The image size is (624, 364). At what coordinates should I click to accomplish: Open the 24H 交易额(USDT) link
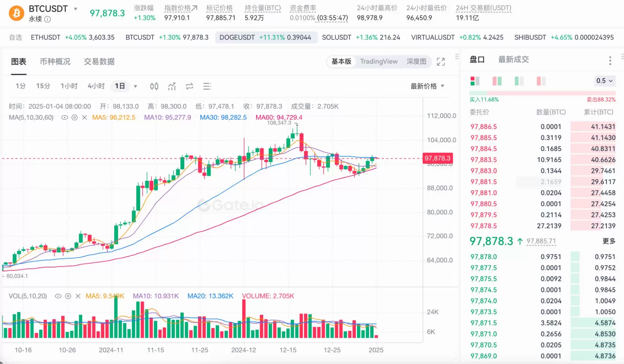(484, 8)
